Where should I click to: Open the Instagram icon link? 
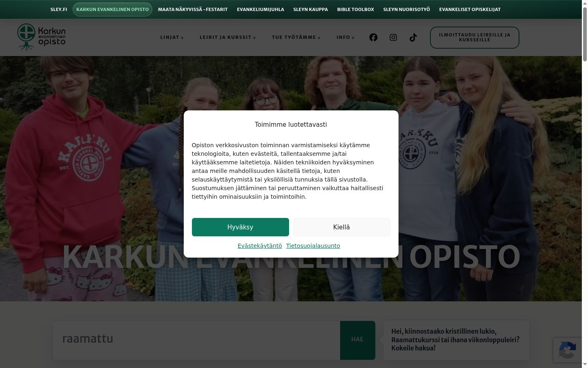[393, 37]
